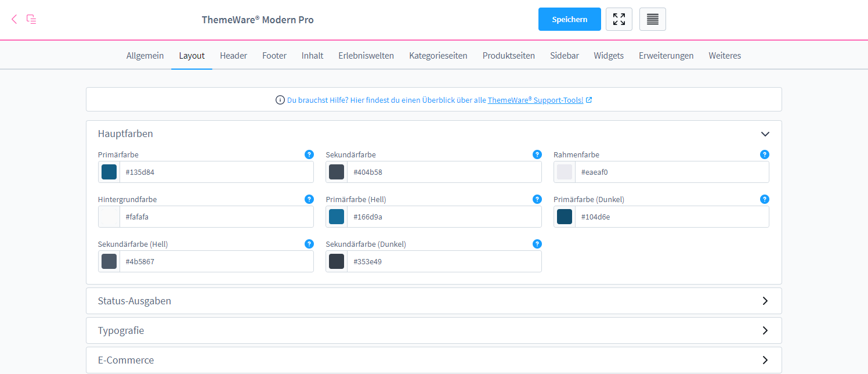Collapse the Hauptfarben section
868x374 pixels.
point(765,134)
